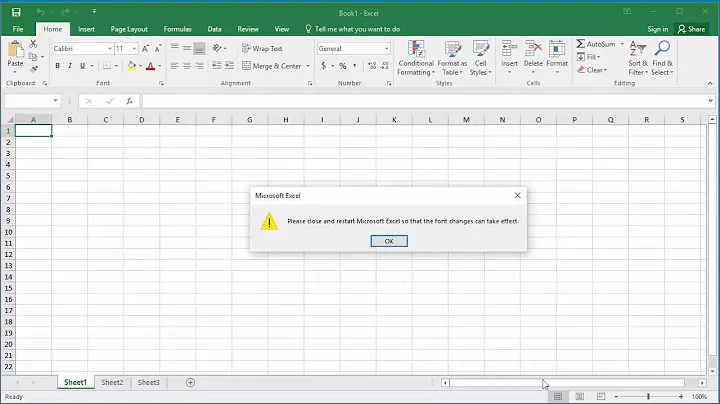Open Conditional Formatting menu
Screen dimensions: 720x404
point(416,58)
